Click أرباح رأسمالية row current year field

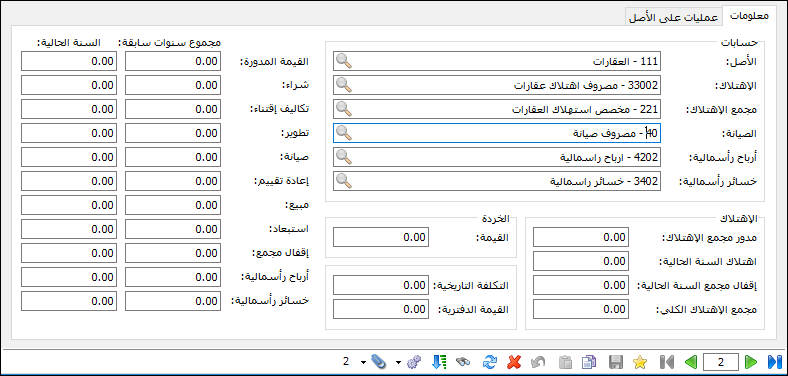point(69,277)
